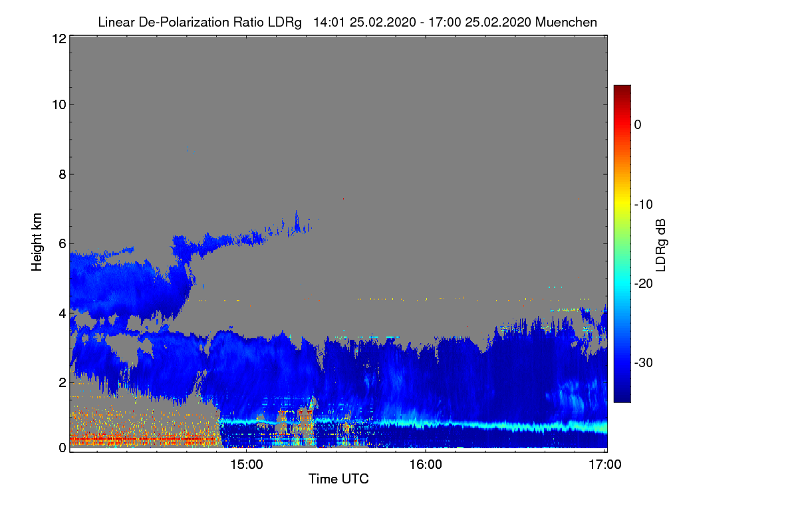
Task: Click the "12" height tick label
Action: point(58,39)
